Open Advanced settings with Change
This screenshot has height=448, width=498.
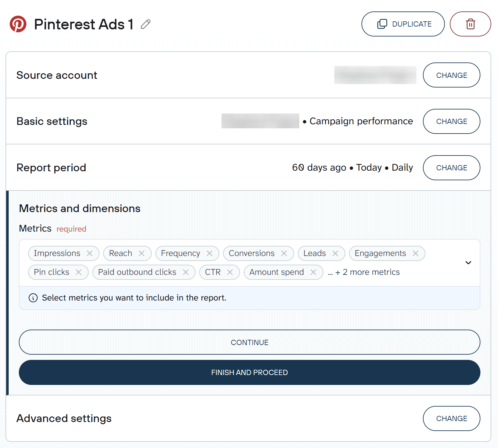[451, 418]
